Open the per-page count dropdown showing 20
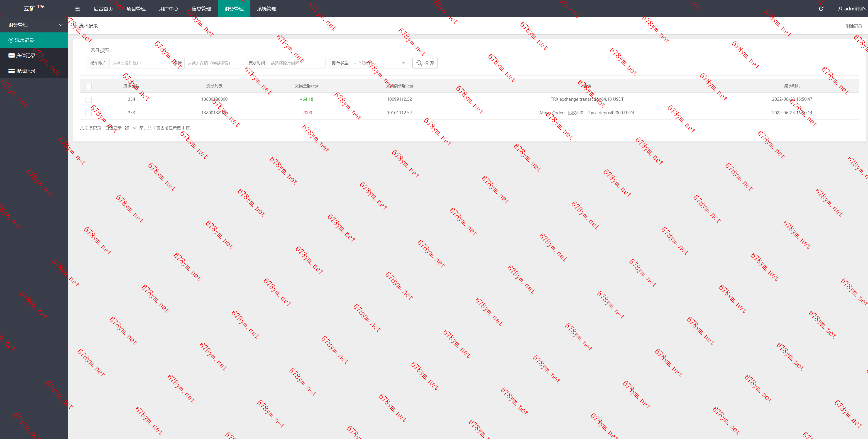 tap(130, 128)
